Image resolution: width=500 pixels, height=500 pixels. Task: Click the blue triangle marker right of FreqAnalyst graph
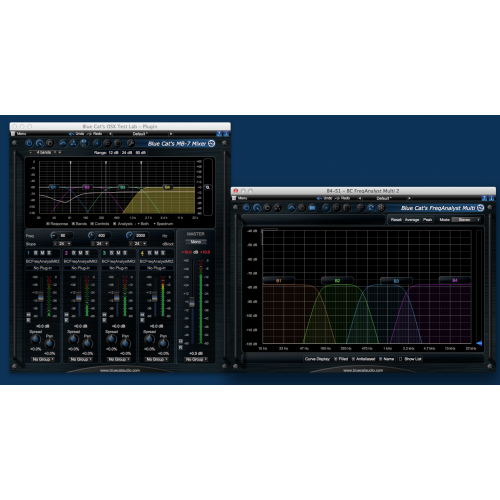click(479, 343)
